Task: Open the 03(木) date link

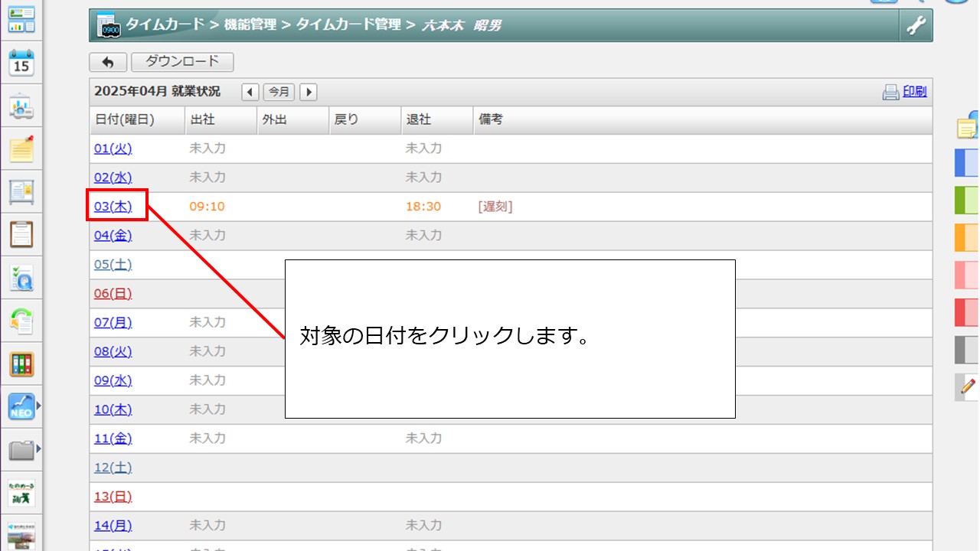Action: pyautogui.click(x=113, y=207)
